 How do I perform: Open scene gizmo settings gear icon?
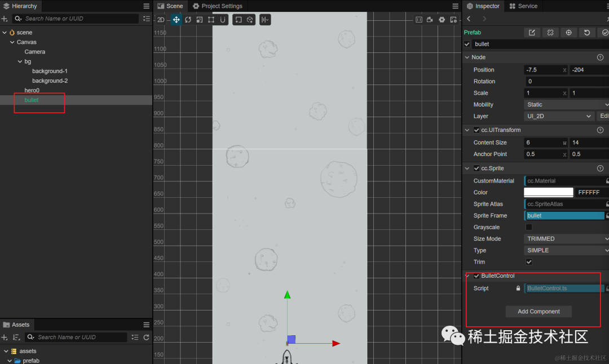pyautogui.click(x=442, y=20)
